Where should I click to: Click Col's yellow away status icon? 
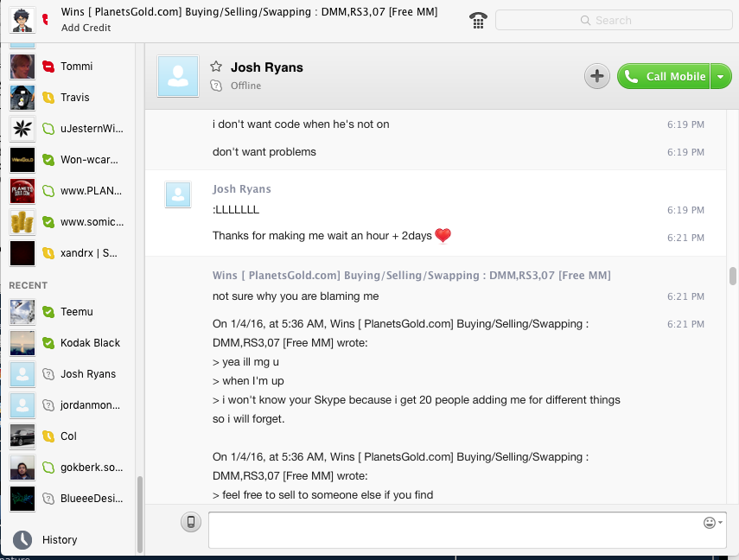click(48, 436)
